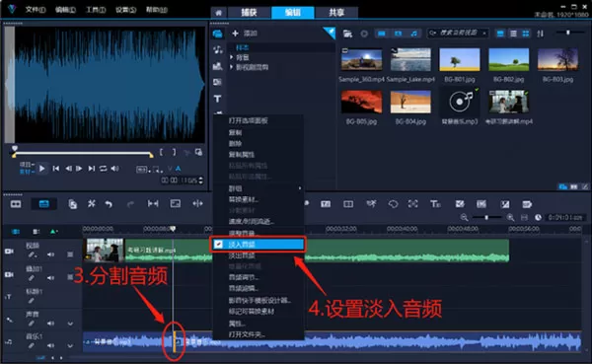Viewport: 592px width, 364px height.
Task: Open the sort library clips icon
Action: 541,34
